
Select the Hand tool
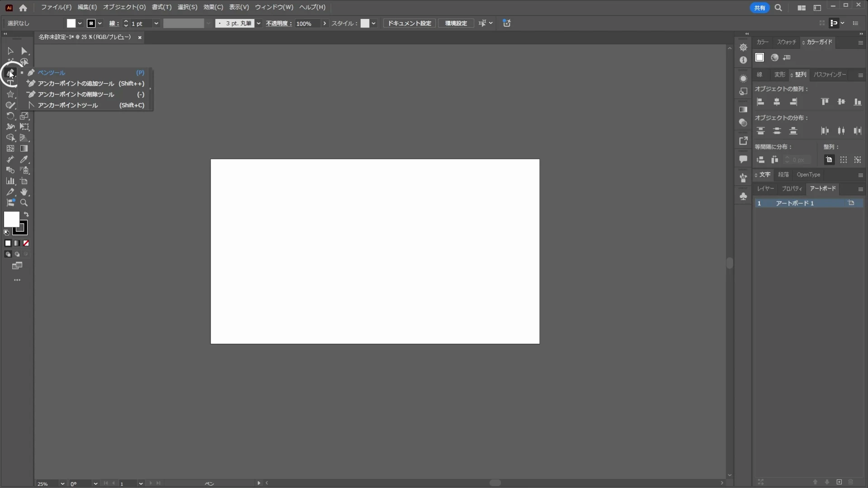pyautogui.click(x=24, y=192)
